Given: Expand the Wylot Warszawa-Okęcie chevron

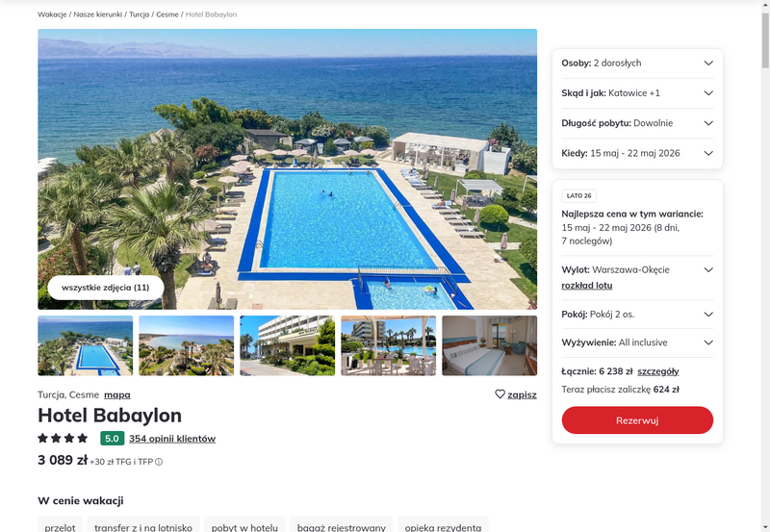Looking at the screenshot, I should click(708, 270).
